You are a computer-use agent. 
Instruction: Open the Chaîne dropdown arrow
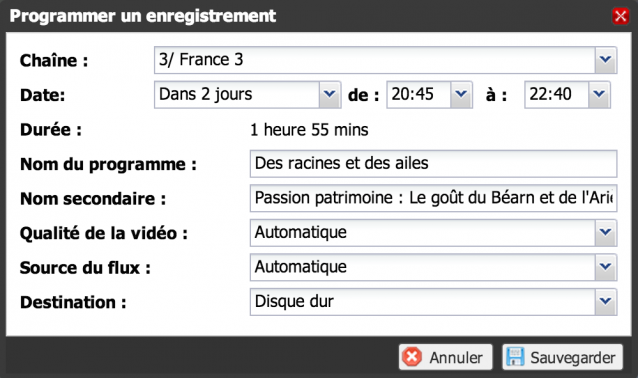click(x=606, y=60)
